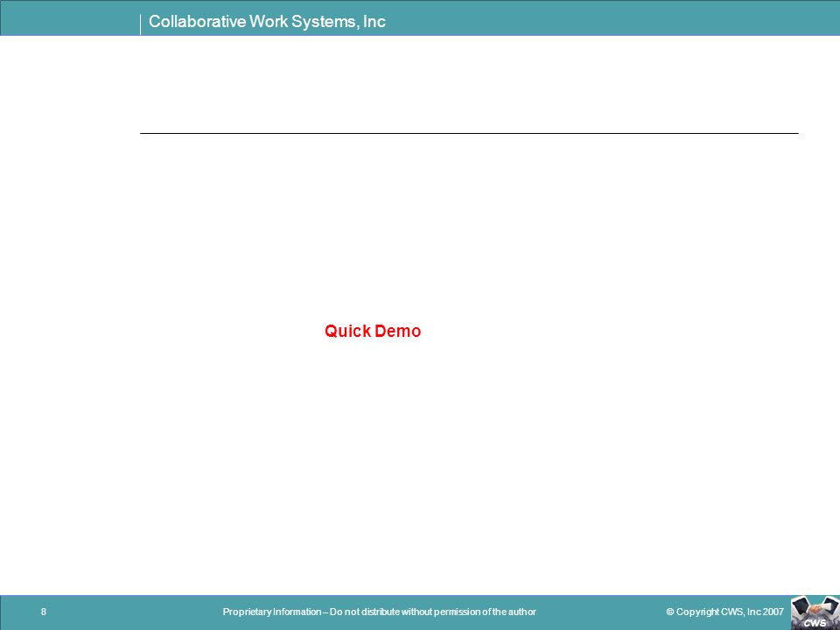Click the "Copyright CWS, Inc 2007" text

click(724, 612)
